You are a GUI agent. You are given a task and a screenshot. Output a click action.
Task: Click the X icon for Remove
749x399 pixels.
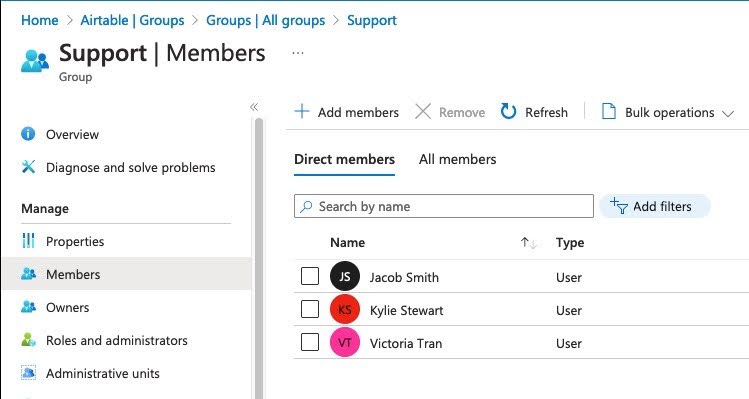tap(423, 112)
